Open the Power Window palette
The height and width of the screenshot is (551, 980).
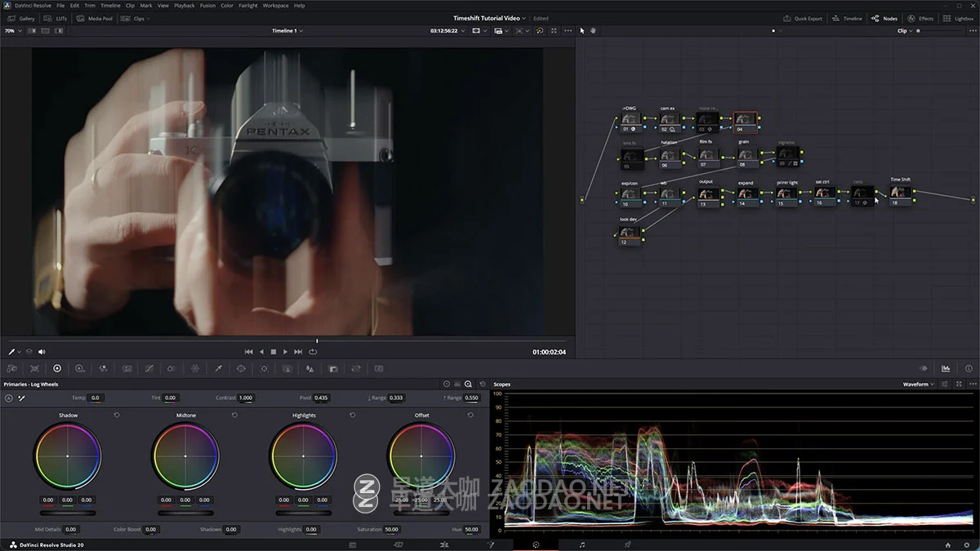pyautogui.click(x=241, y=368)
